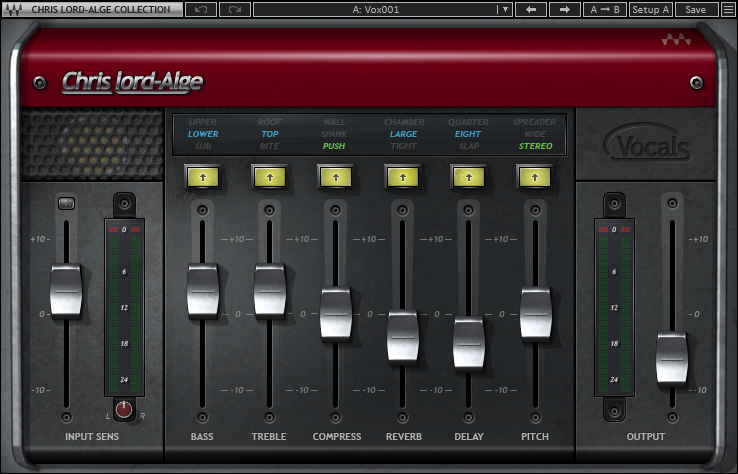738x474 pixels.
Task: Click the input level meter
Action: tap(124, 308)
